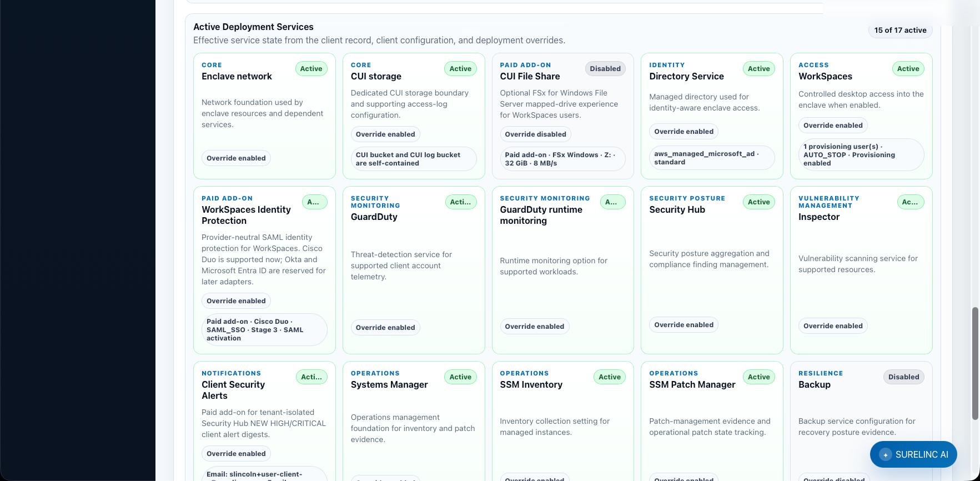The height and width of the screenshot is (481, 980).
Task: Click '1 provisioning user(s) · AUTO_STOP' chip
Action: tap(861, 155)
